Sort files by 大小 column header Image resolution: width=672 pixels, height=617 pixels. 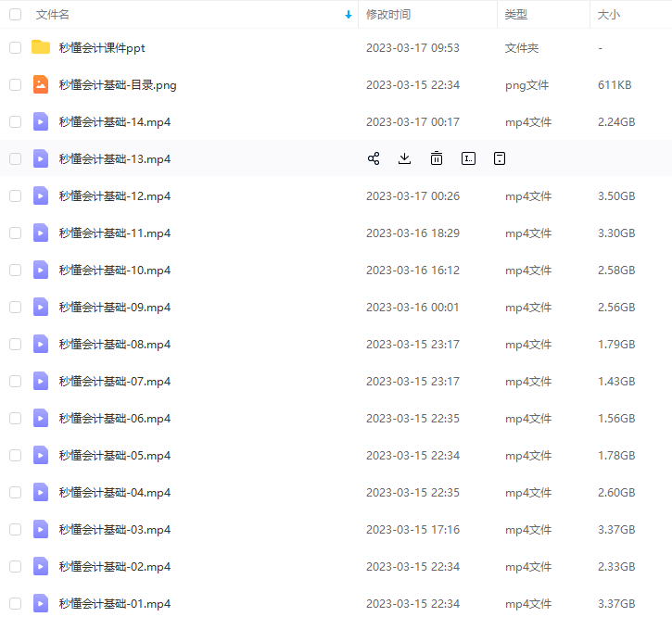tap(609, 15)
